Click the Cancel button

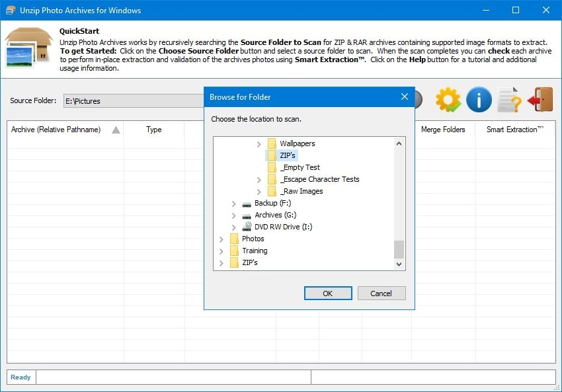tap(381, 294)
